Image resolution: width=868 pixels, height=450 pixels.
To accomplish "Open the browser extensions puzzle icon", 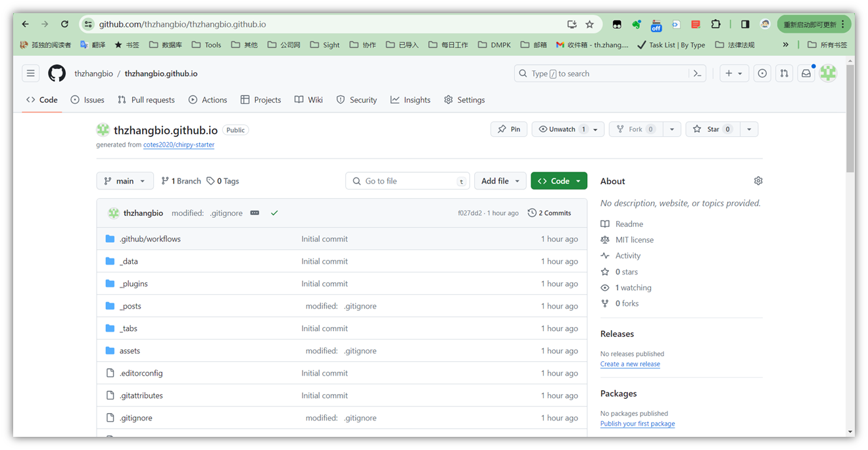I will 715,24.
